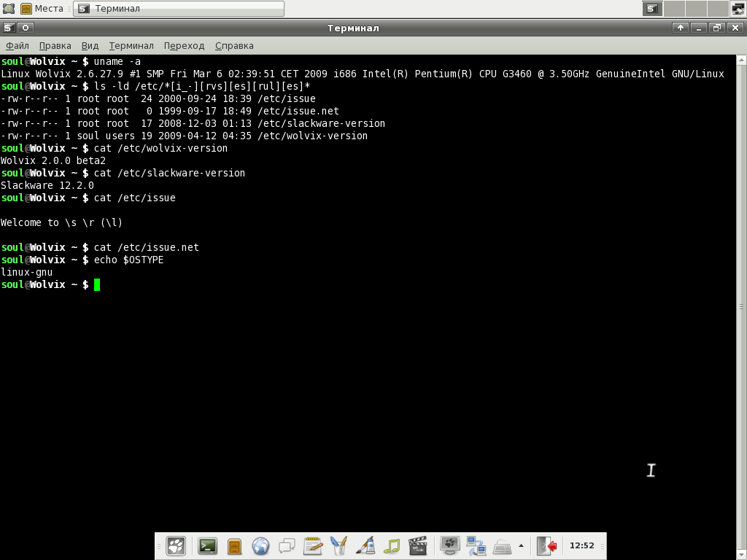747x560 pixels.
Task: Switch to the fourth workspace in pager
Action: [718, 9]
